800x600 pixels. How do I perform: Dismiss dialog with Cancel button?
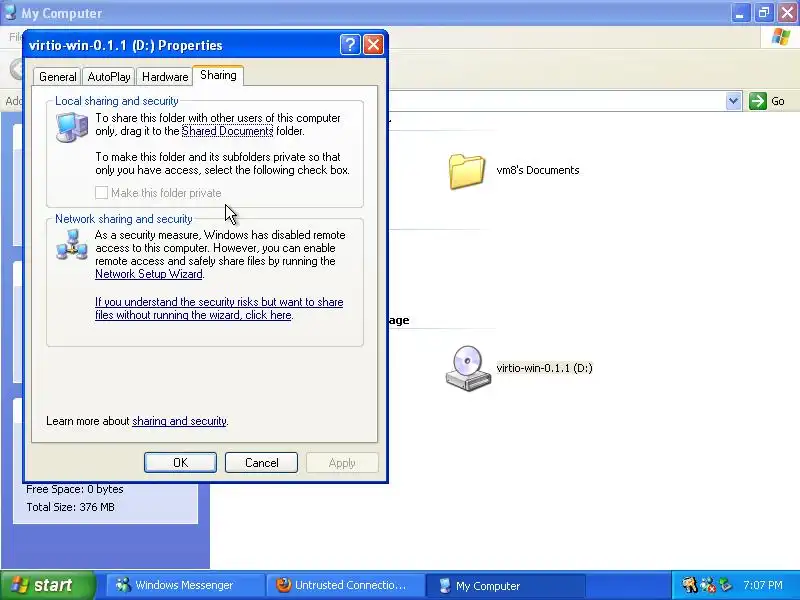[x=261, y=462]
